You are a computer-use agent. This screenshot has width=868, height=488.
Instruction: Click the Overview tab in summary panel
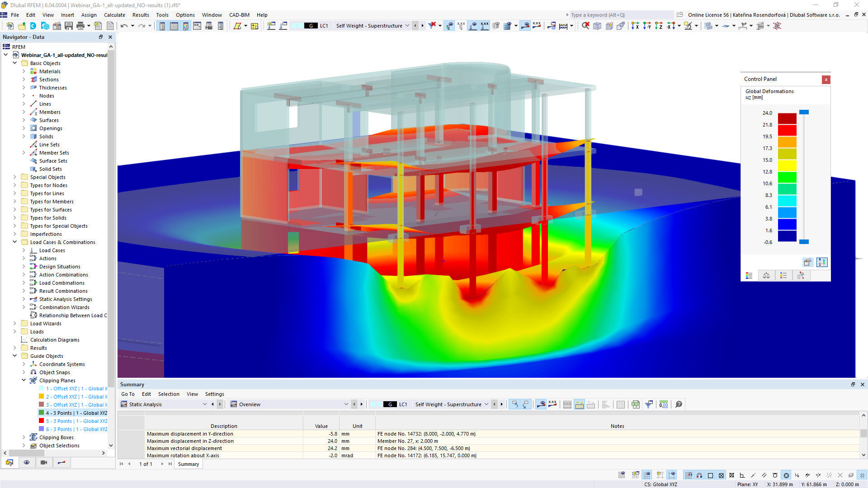click(250, 404)
